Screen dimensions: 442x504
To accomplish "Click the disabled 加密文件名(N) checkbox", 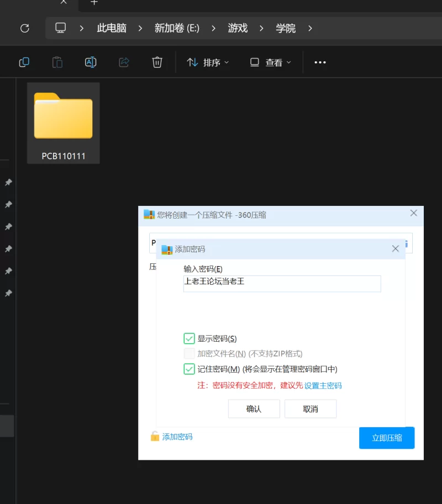I will coord(189,353).
